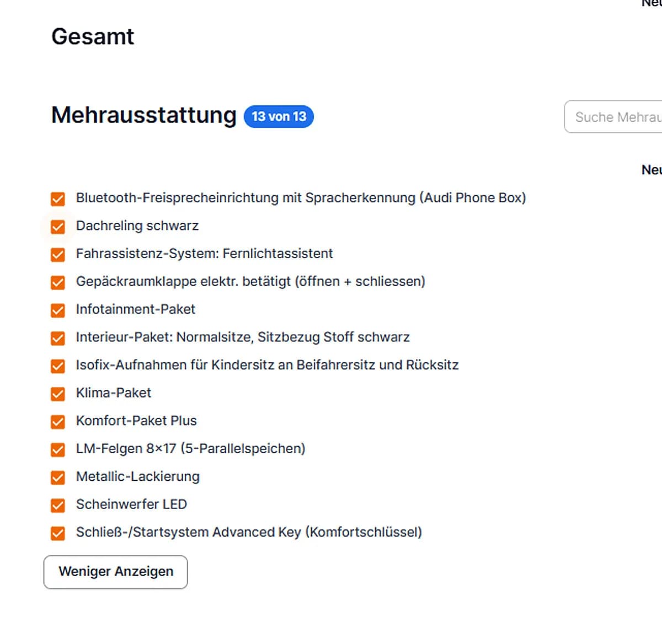Select the Klima-Paket label text
Viewport: 662px width, 644px height.
click(114, 393)
